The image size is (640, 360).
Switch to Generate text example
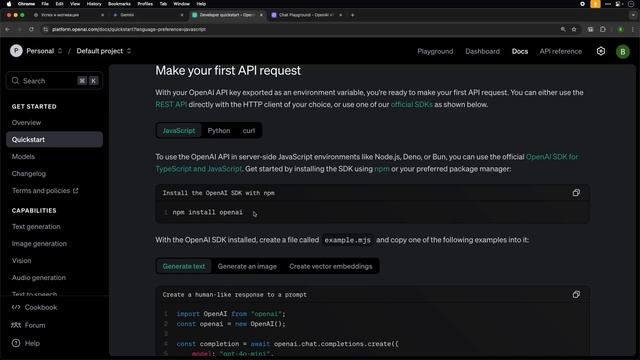click(184, 266)
